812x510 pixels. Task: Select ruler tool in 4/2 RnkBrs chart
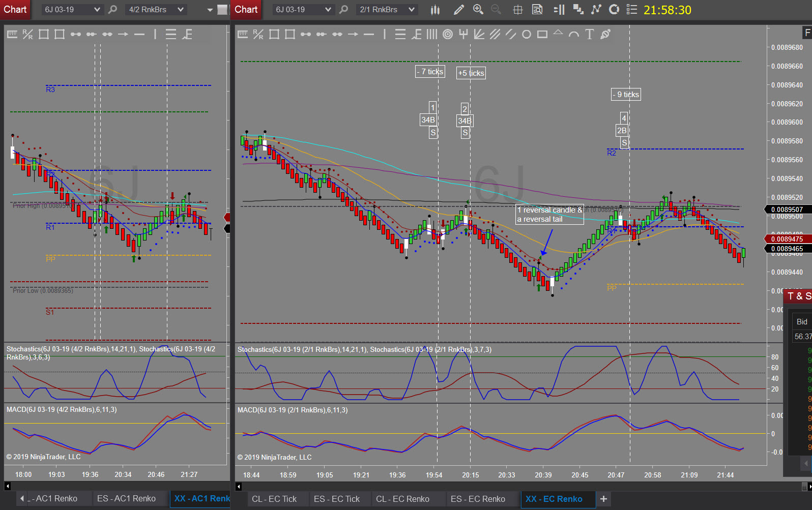coord(12,34)
